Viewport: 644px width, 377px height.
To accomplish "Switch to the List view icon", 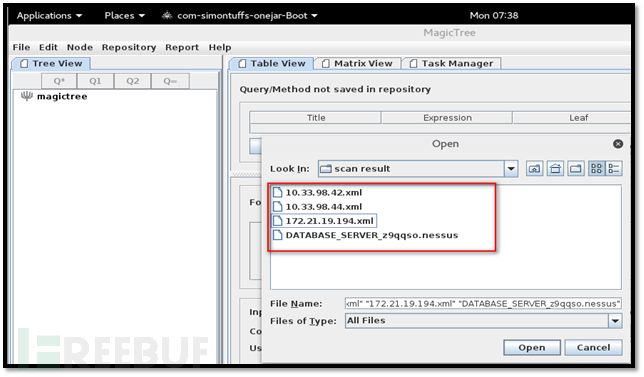I will click(596, 168).
